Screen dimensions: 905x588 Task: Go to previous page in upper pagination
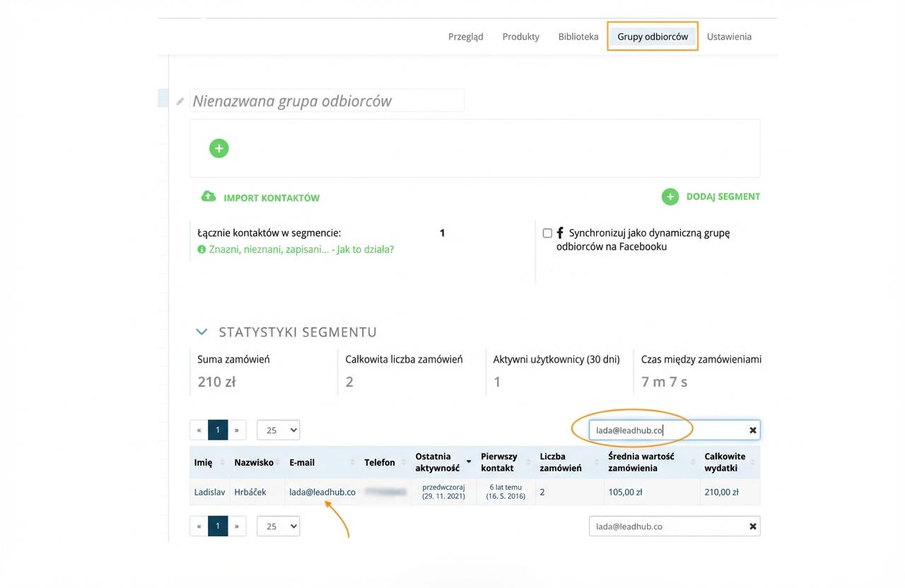(x=199, y=430)
